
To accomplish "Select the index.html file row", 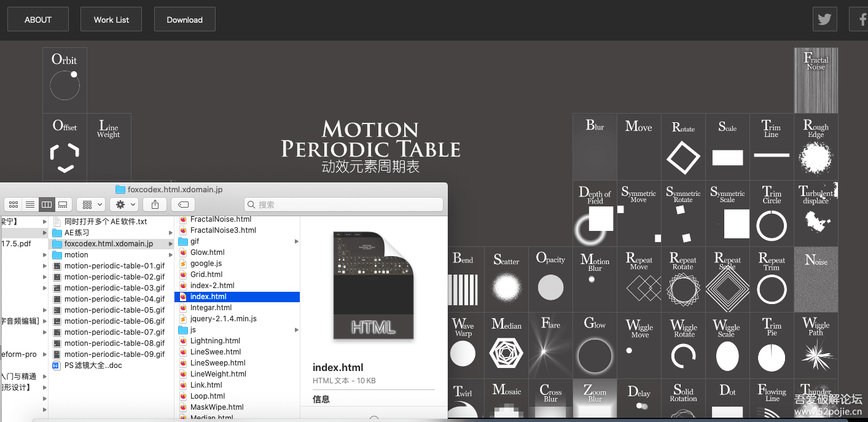I will (237, 297).
